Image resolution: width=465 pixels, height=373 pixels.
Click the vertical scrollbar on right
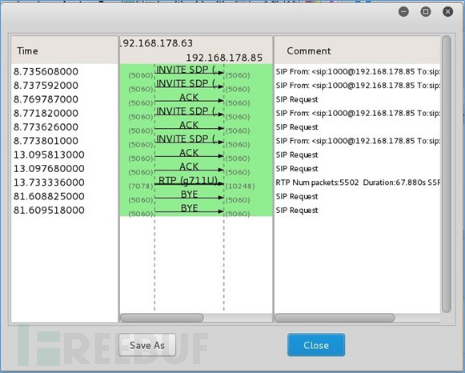pos(446,174)
